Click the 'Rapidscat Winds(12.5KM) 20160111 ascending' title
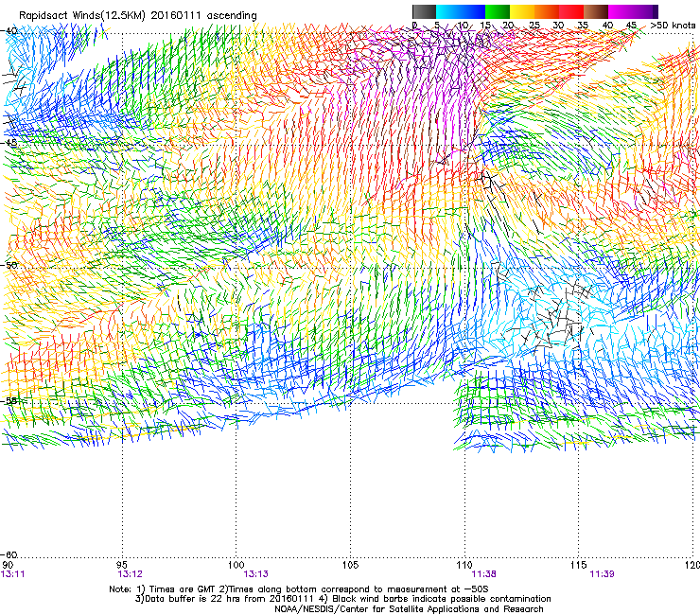The width and height of the screenshot is (700, 615). (138, 16)
